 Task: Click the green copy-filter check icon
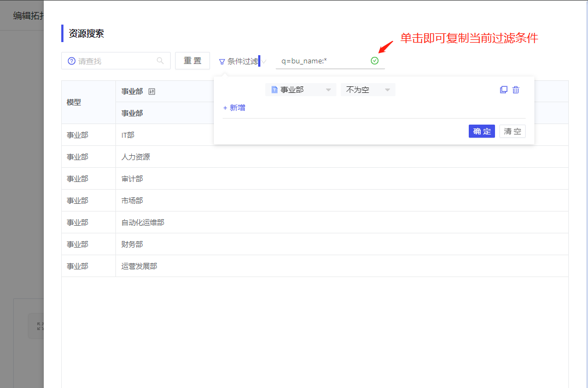[x=375, y=61]
